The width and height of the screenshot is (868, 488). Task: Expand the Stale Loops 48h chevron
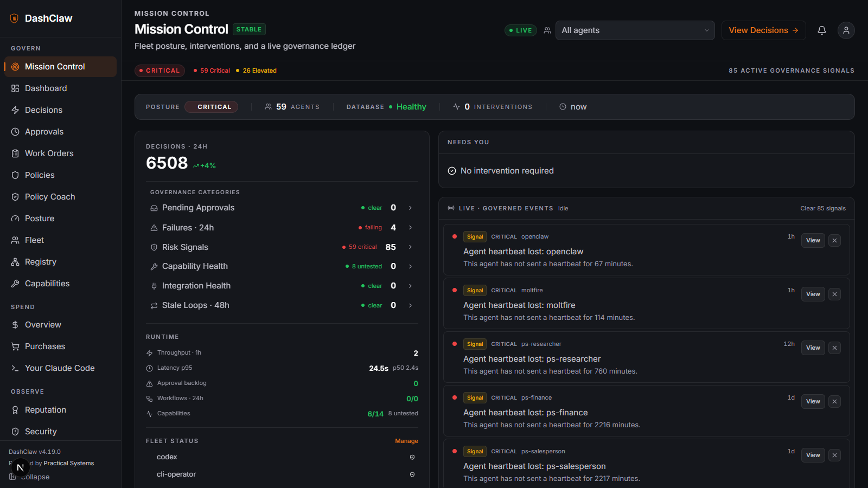click(410, 305)
